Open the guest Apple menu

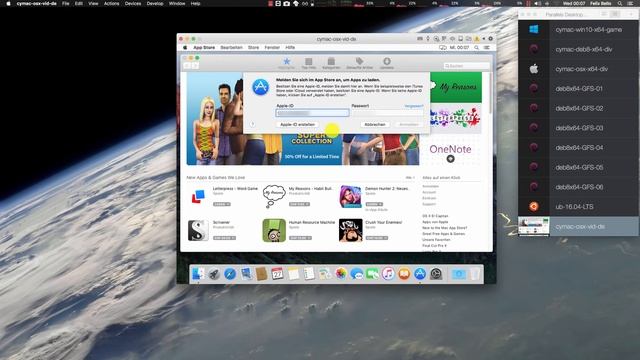[185, 48]
